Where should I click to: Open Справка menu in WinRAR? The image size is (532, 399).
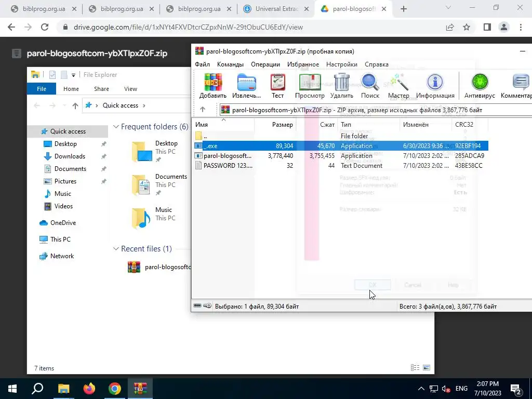tap(377, 64)
